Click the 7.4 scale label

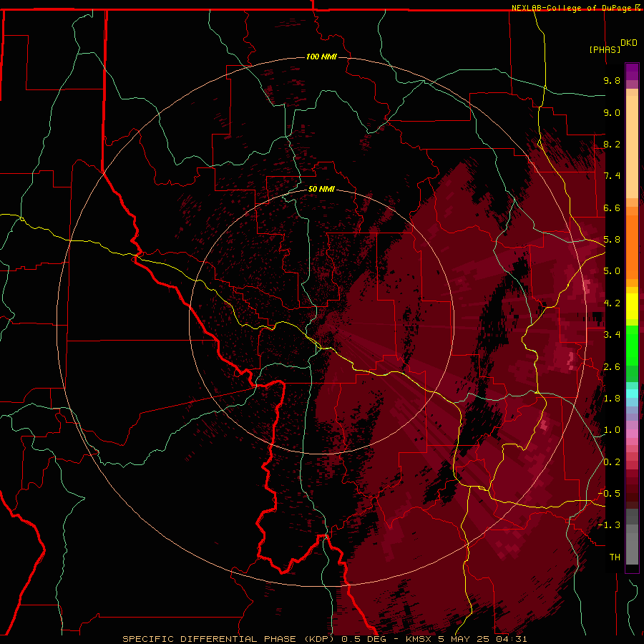[x=612, y=176]
